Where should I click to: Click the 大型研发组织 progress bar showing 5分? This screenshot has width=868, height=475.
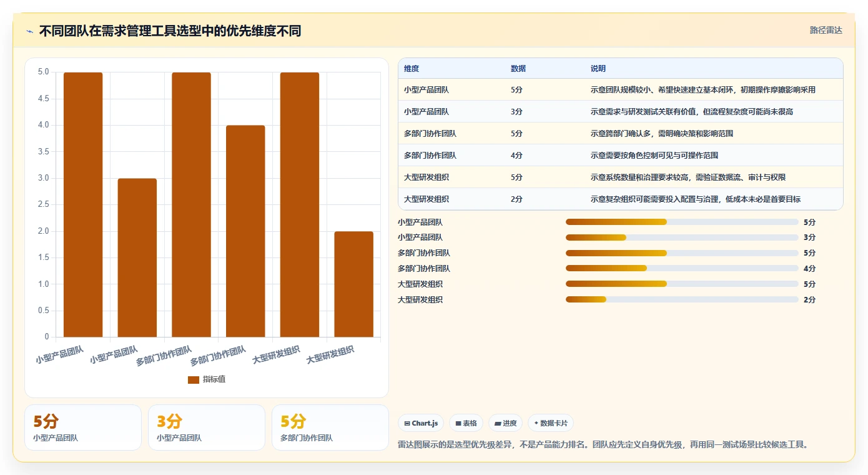[682, 284]
